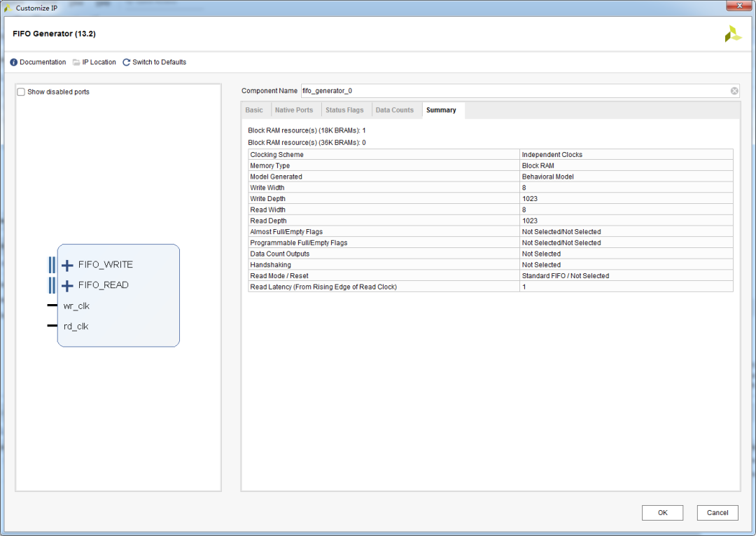Open the Documentation info icon
This screenshot has width=756, height=536.
[x=13, y=62]
